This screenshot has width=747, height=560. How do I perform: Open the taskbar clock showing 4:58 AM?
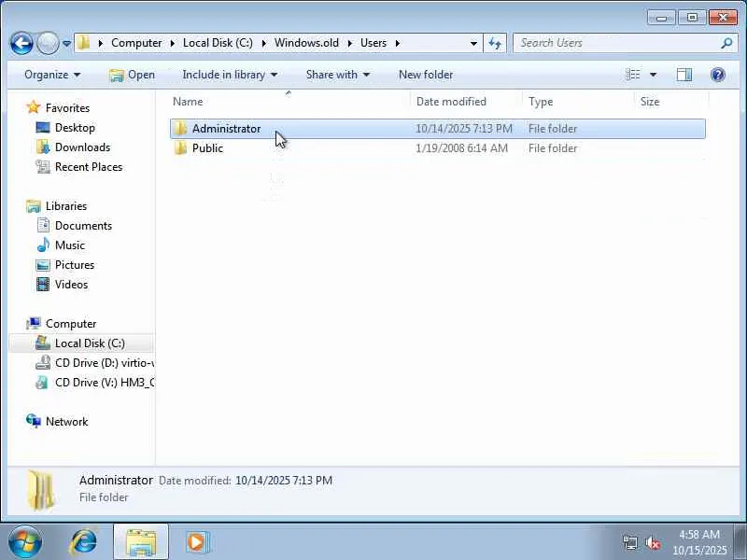click(698, 542)
